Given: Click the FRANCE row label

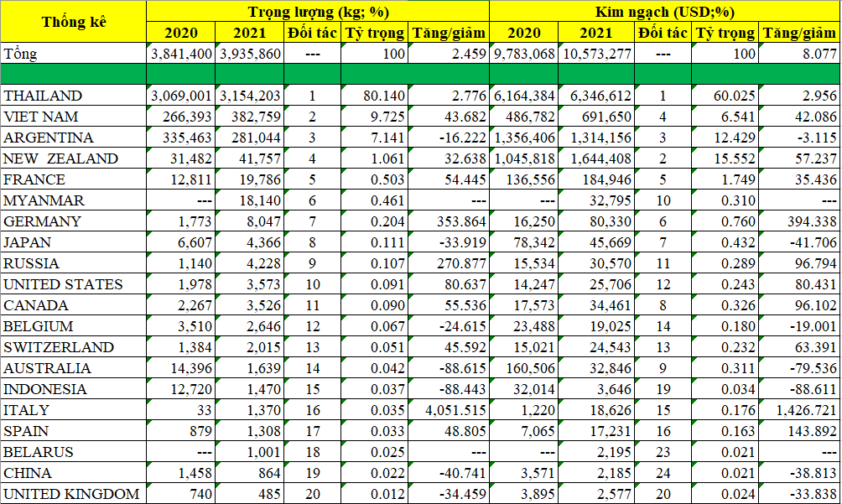Looking at the screenshot, I should (74, 179).
